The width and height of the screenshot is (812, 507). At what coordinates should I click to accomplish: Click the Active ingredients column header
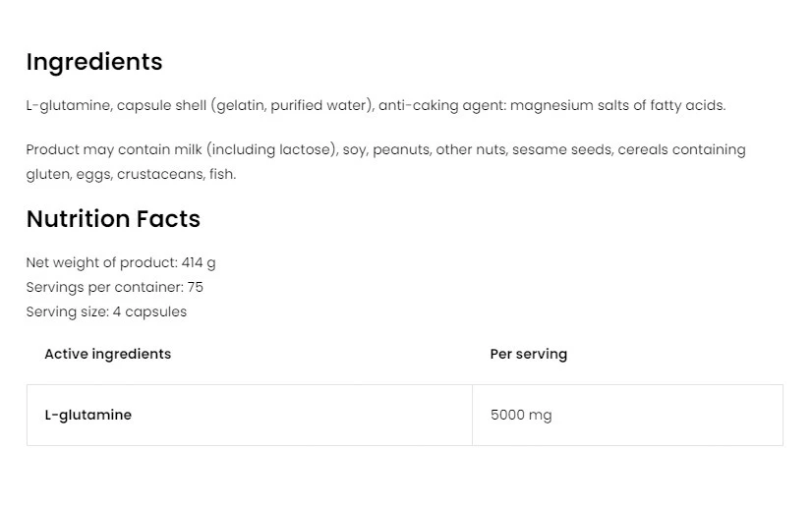pyautogui.click(x=107, y=354)
